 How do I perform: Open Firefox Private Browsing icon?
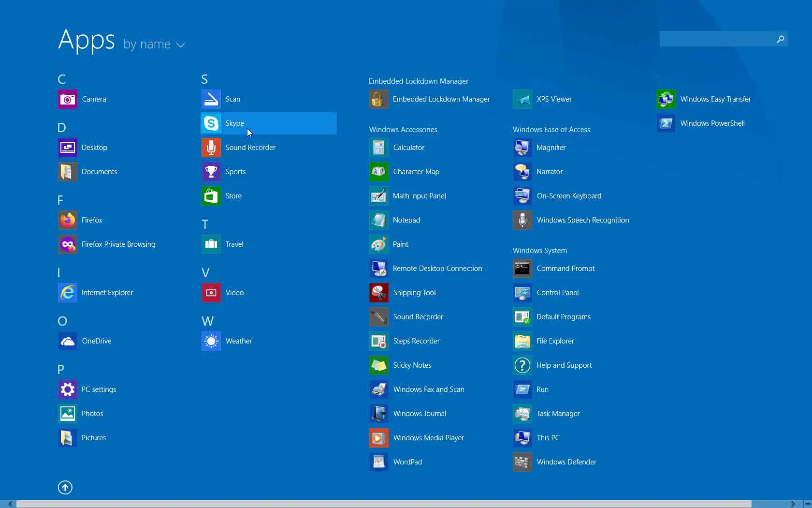(68, 244)
